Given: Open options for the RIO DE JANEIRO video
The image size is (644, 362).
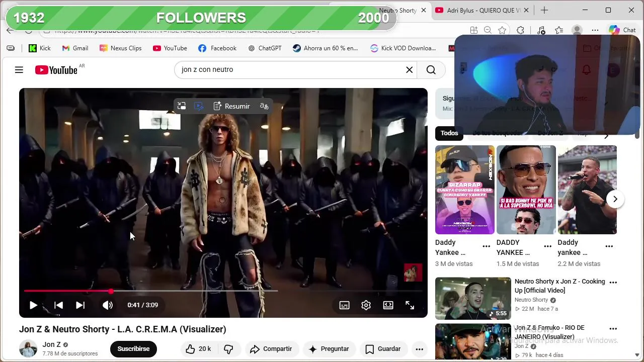Looking at the screenshot, I should (613, 329).
